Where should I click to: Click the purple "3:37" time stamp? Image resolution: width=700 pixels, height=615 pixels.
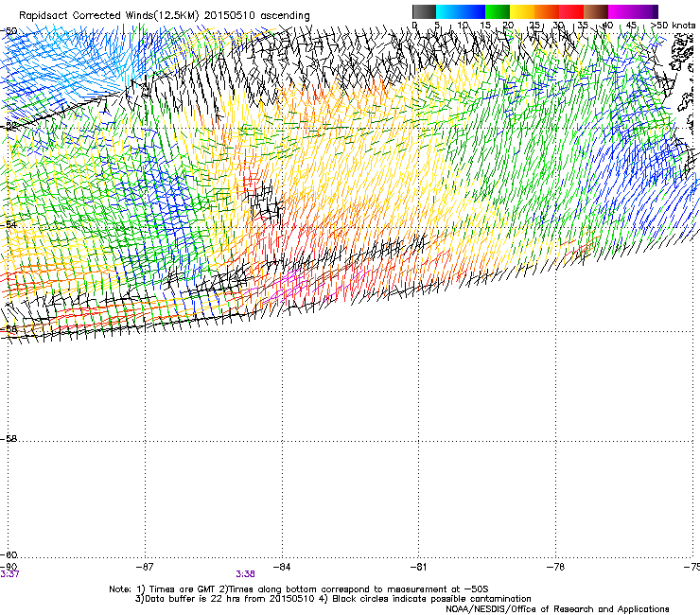tap(9, 574)
